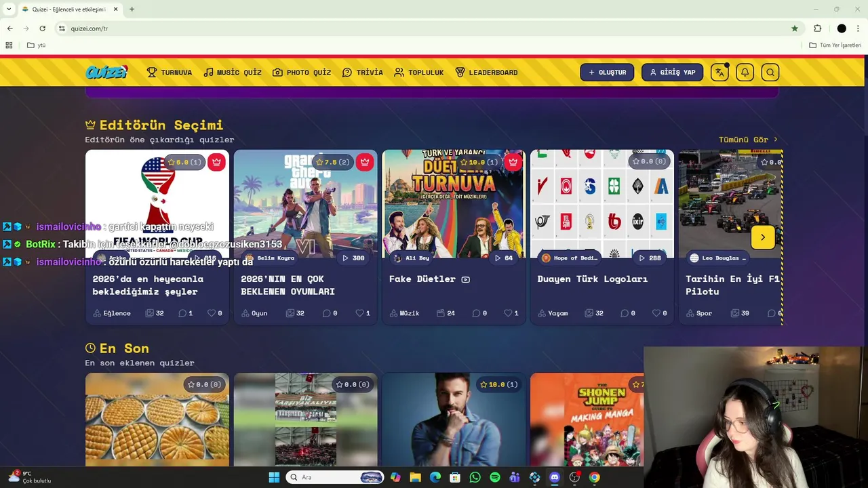868x488 pixels.
Task: Open title "2026'da en heyecanla beklediğimiz şeyler"
Action: (148, 285)
